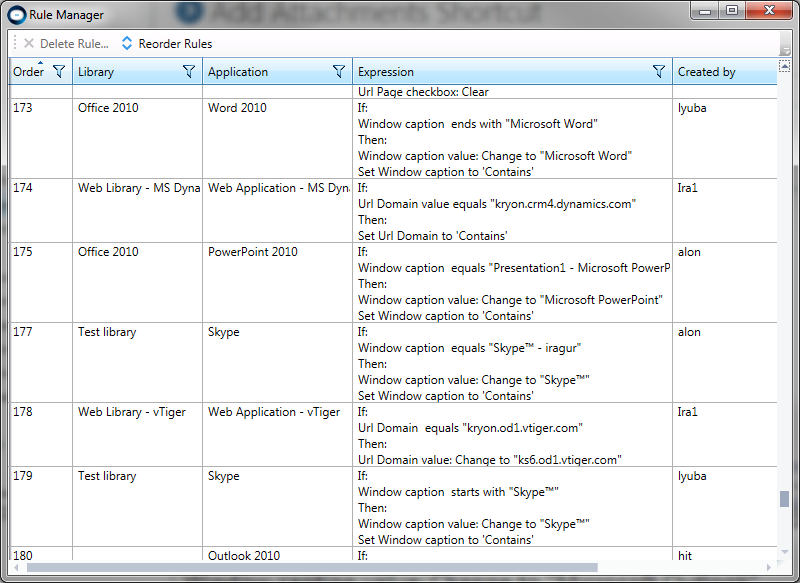Click the Rule Manager app icon
This screenshot has height=583, width=800.
click(17, 15)
